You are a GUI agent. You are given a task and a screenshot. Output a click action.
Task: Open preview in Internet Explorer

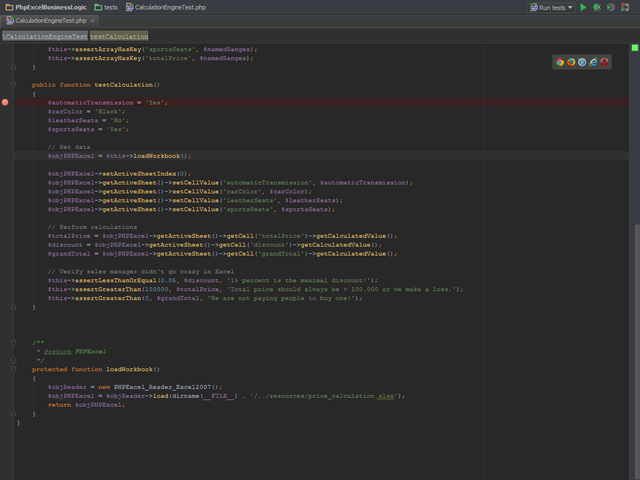point(593,62)
